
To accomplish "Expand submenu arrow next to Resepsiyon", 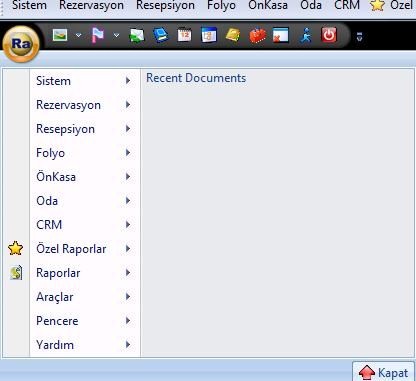I will pos(128,129).
